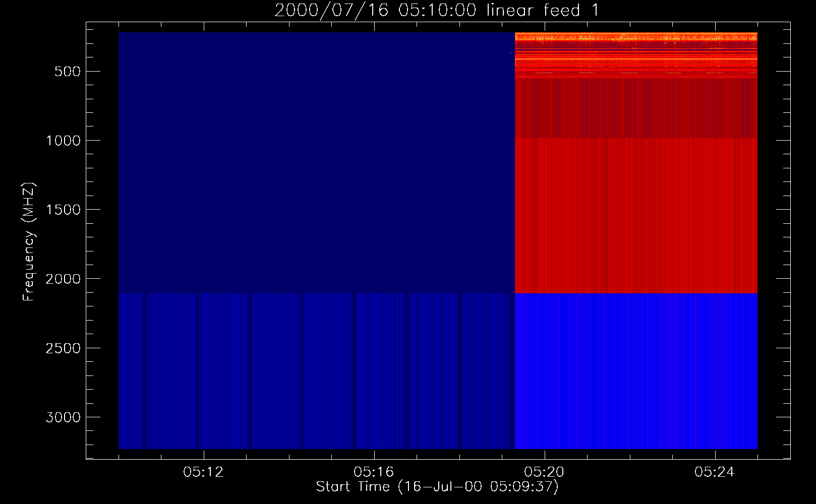Click the 05:20 time tick label

[545, 472]
